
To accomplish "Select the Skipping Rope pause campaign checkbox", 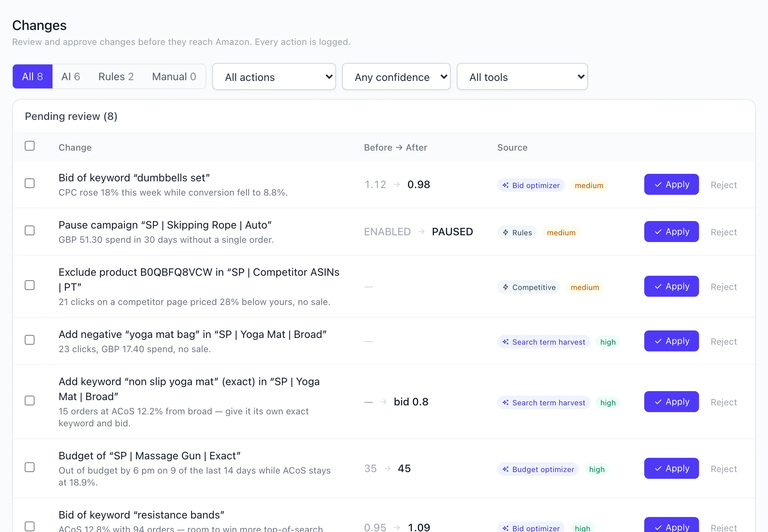I will [x=30, y=230].
